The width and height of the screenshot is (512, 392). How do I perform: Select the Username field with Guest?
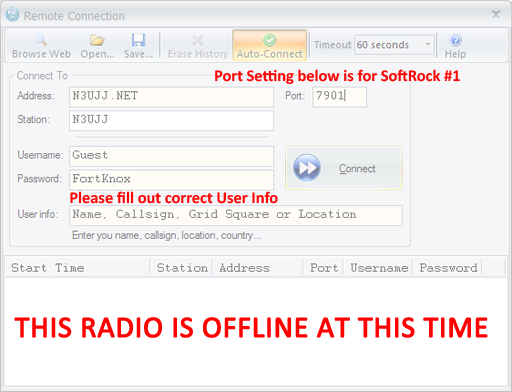(x=171, y=156)
